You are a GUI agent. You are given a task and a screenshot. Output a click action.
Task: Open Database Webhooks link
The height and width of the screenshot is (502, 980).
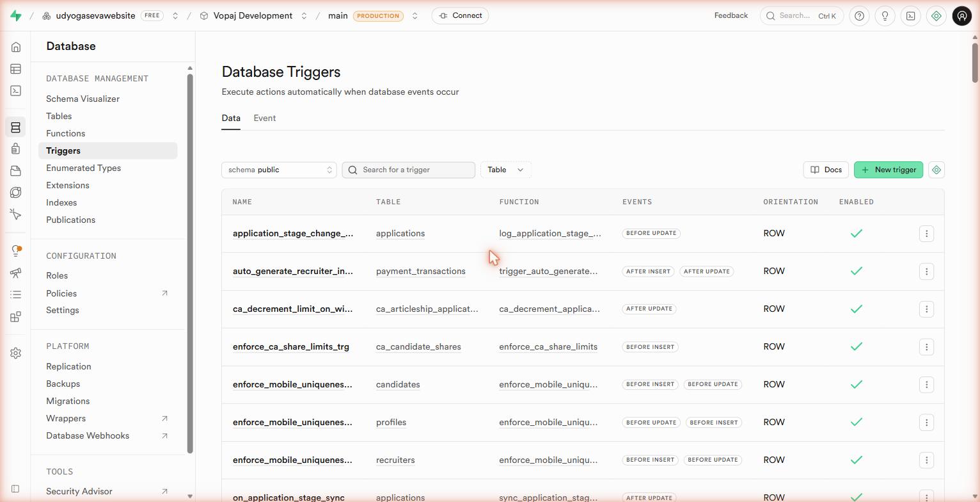tap(107, 435)
